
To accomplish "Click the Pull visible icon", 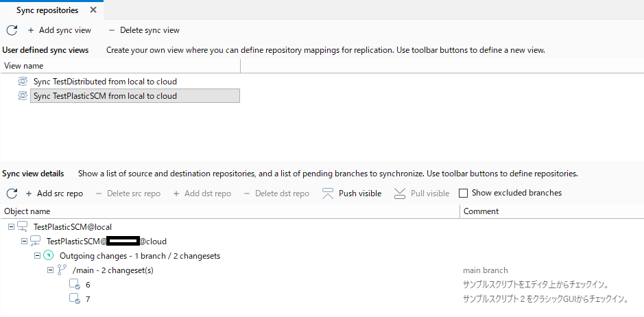I will (400, 193).
